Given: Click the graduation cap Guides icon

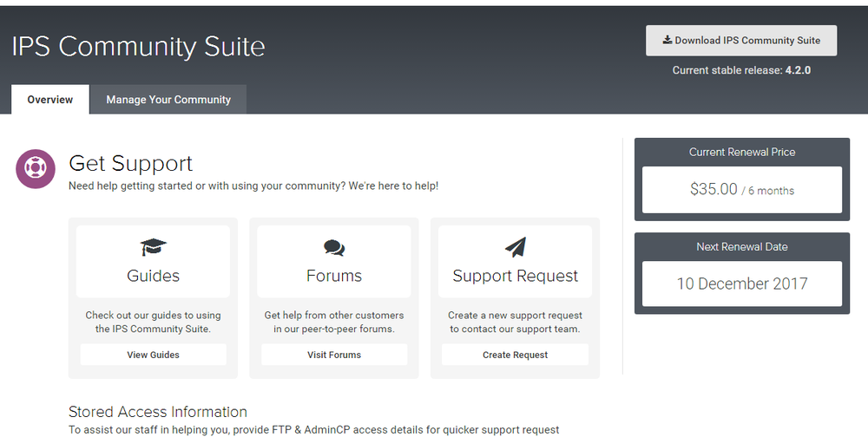Looking at the screenshot, I should [153, 247].
